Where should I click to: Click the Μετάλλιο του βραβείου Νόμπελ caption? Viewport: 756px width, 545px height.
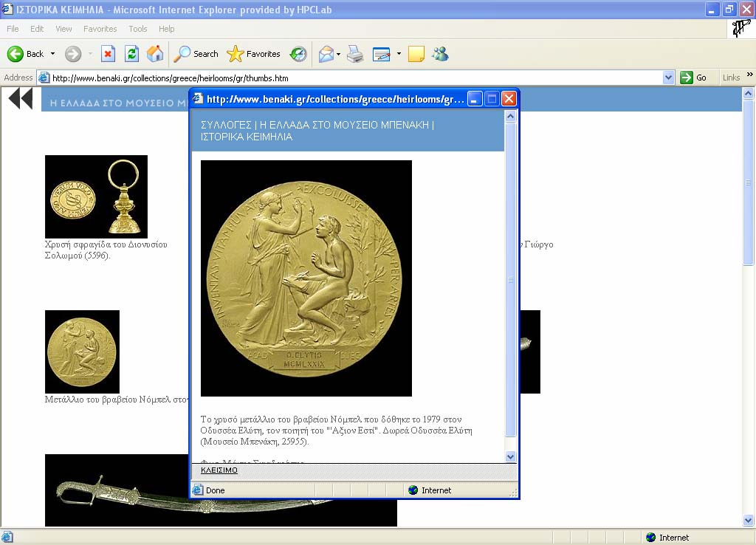116,400
